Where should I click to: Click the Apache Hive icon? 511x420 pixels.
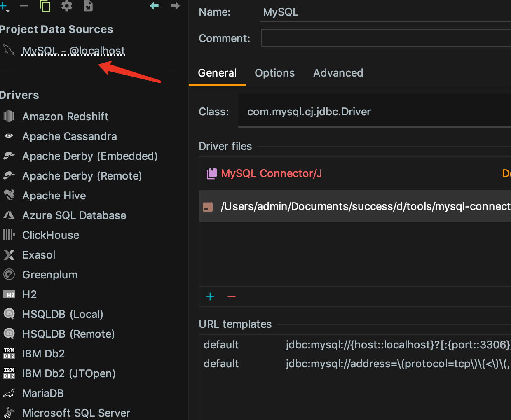[9, 194]
